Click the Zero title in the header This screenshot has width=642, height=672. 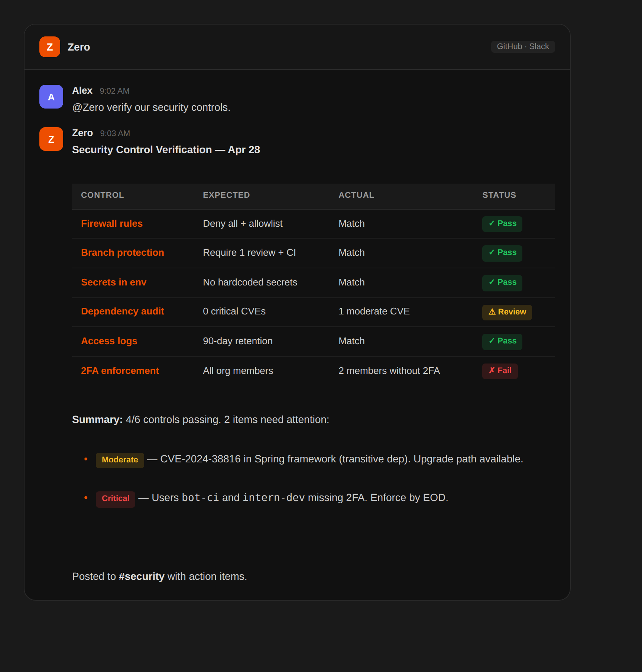pos(79,47)
